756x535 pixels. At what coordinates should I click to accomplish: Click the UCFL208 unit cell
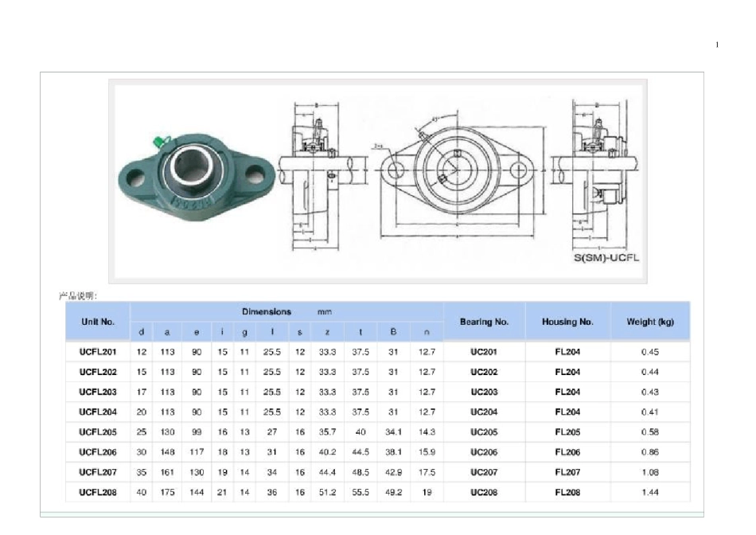98,492
